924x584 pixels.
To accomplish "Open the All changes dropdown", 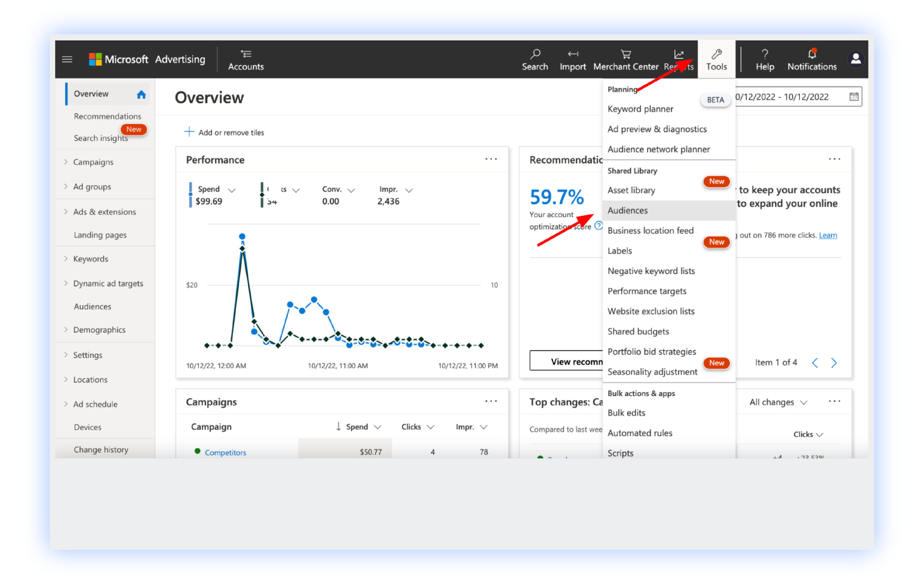I will (778, 402).
